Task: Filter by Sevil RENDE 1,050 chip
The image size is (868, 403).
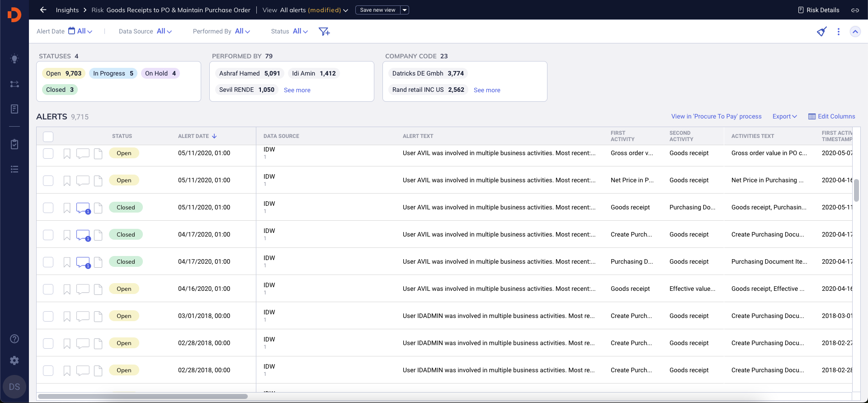Action: 246,90
